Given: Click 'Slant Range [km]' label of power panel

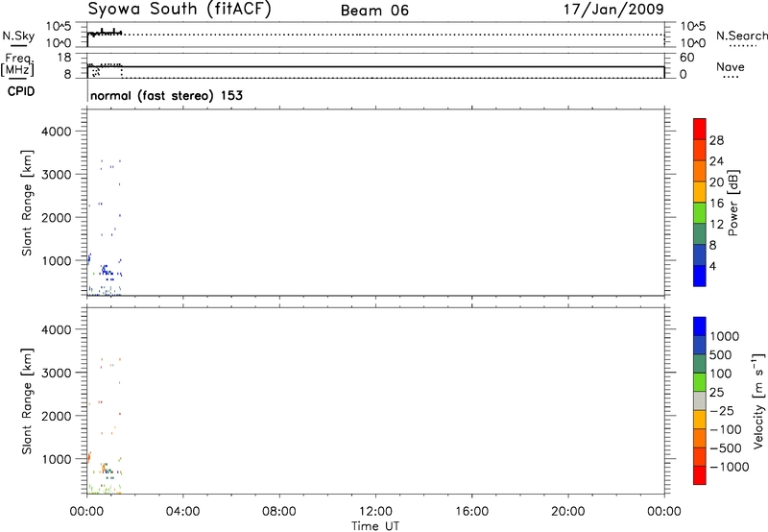Looking at the screenshot, I should tap(27, 203).
